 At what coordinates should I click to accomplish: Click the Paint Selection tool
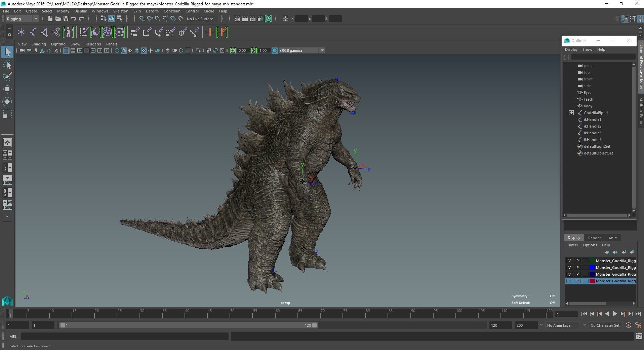[7, 77]
